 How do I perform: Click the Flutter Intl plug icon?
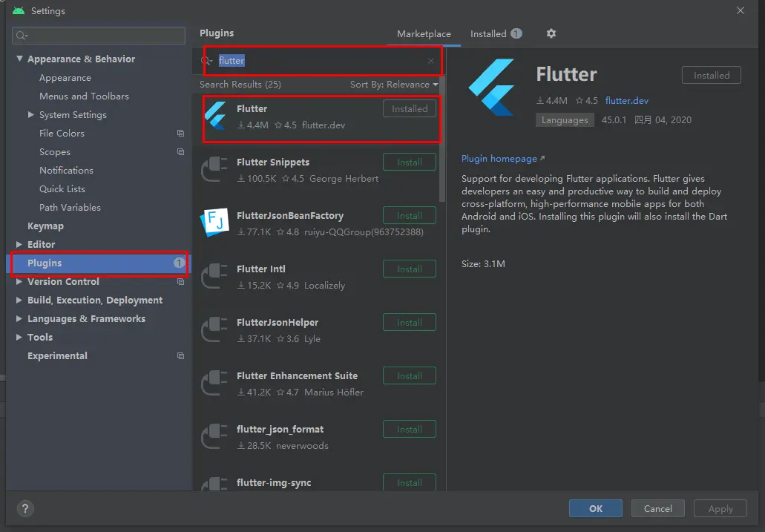[x=214, y=276]
